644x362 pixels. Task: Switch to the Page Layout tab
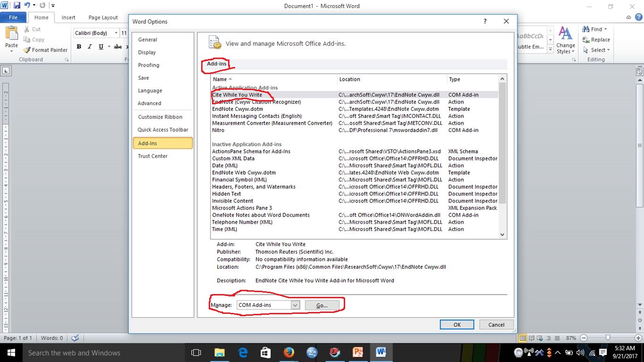(x=103, y=17)
